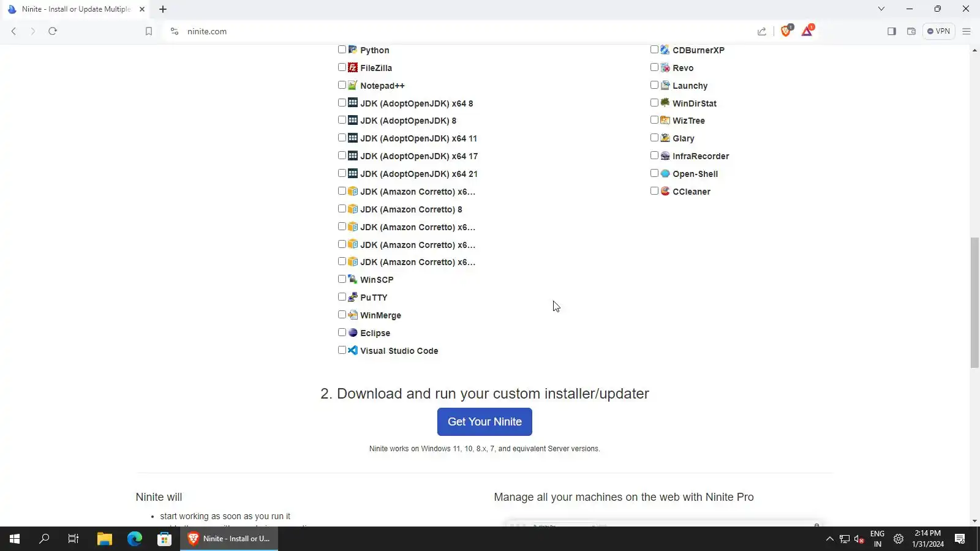Bookmark this page icon
Screen dimensions: 980x551
click(x=148, y=31)
